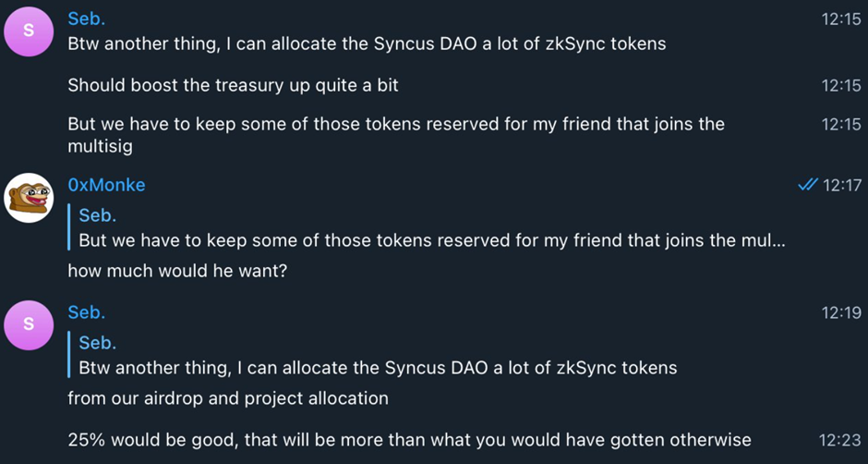
Task: Click Seb.'s purple avatar beside the 12:19 message
Action: coord(29,325)
